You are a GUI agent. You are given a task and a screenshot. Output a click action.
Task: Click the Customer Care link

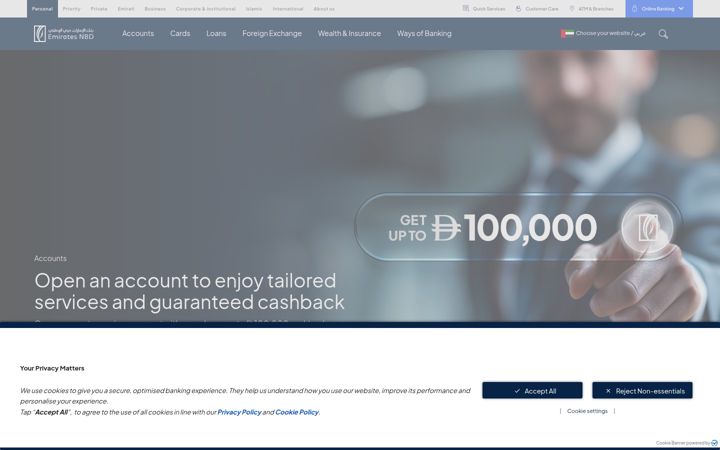tap(542, 9)
